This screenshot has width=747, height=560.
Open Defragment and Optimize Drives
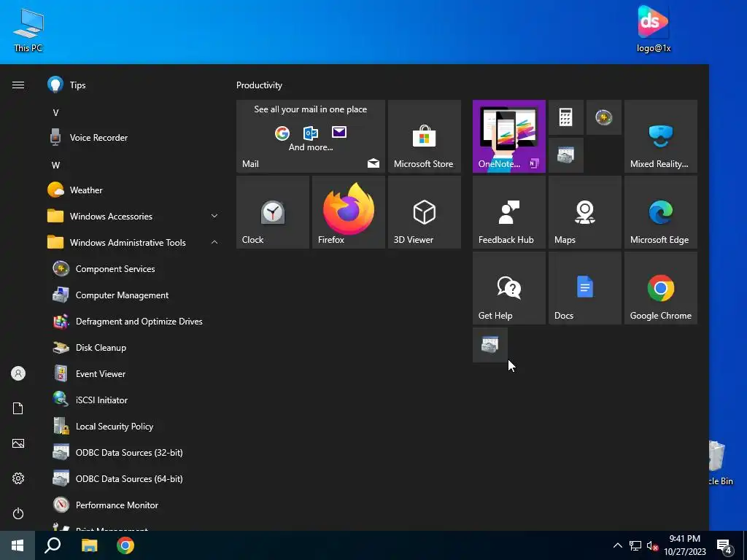click(x=133, y=321)
